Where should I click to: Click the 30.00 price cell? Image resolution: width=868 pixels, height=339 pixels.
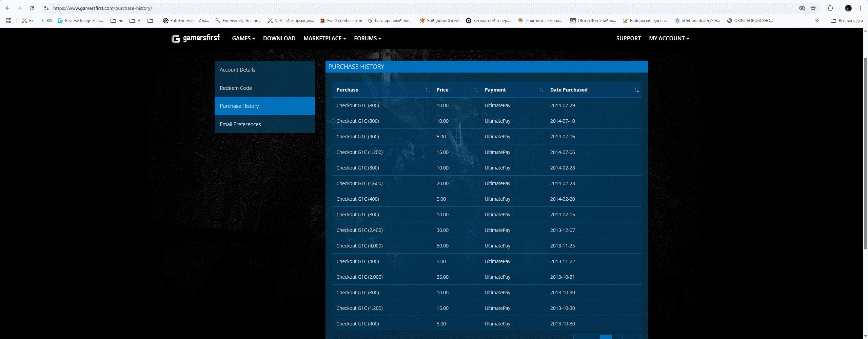pos(442,230)
